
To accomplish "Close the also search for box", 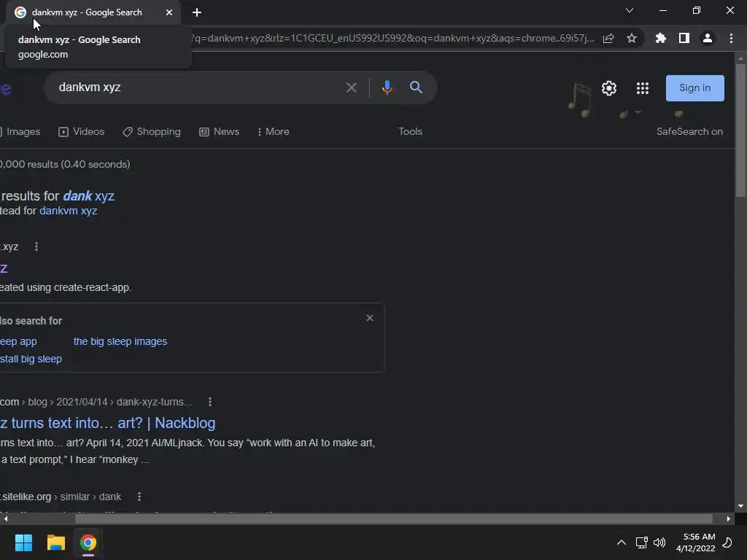I will (x=370, y=318).
